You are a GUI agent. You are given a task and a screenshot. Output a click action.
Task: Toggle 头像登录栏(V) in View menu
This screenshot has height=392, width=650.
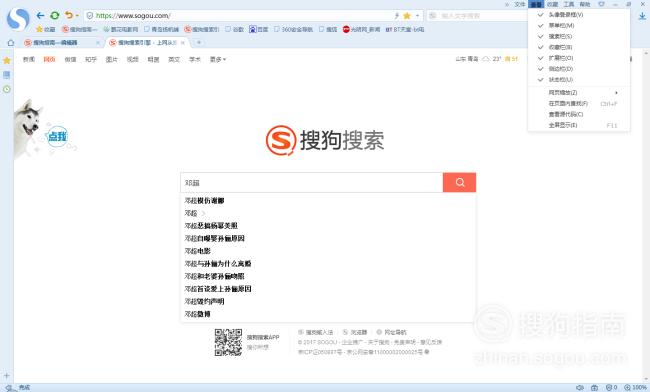click(579, 15)
